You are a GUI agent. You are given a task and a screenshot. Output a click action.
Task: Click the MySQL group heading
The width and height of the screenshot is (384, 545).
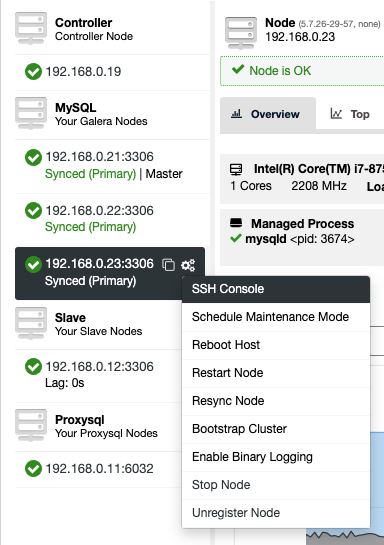[x=76, y=108]
